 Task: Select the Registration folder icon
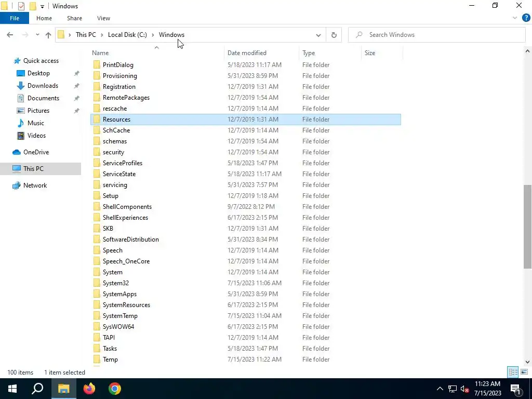click(97, 87)
